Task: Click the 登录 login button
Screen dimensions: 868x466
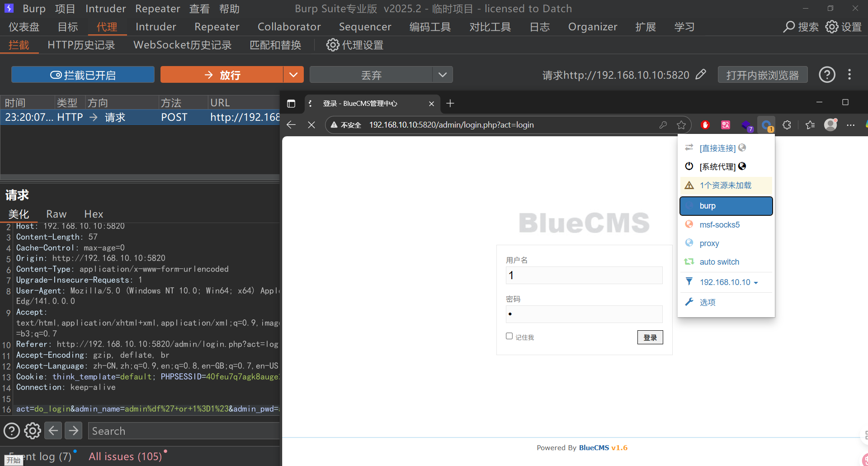Action: 650,338
